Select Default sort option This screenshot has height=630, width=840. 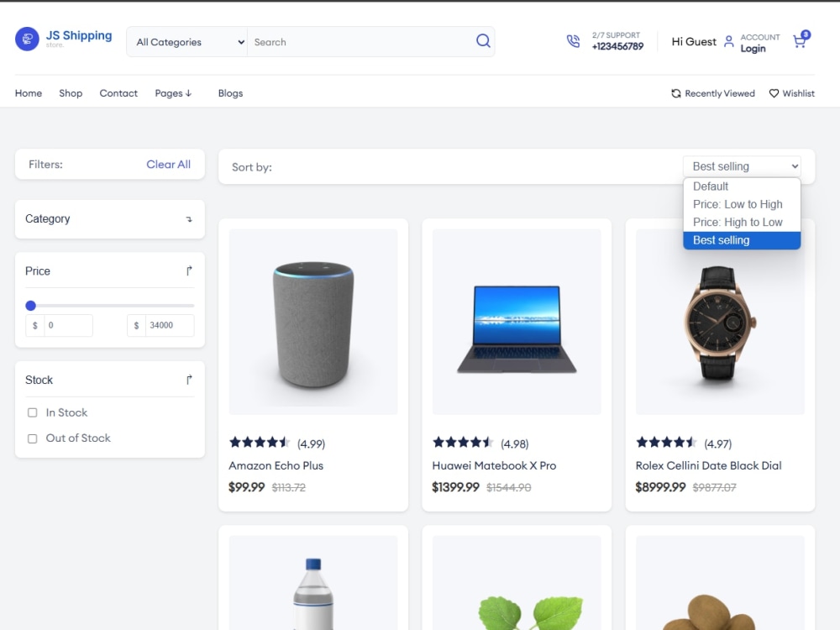point(742,186)
